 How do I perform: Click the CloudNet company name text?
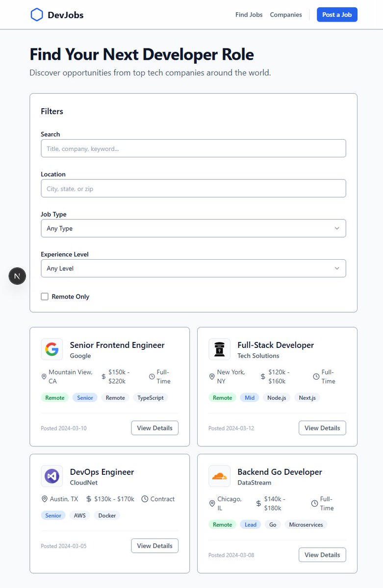click(84, 483)
